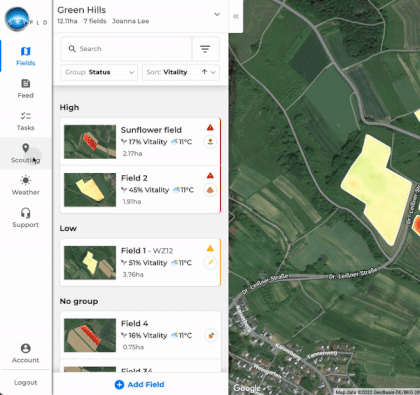The width and height of the screenshot is (420, 395).
Task: Open the Tasks checklist page
Action: click(26, 121)
